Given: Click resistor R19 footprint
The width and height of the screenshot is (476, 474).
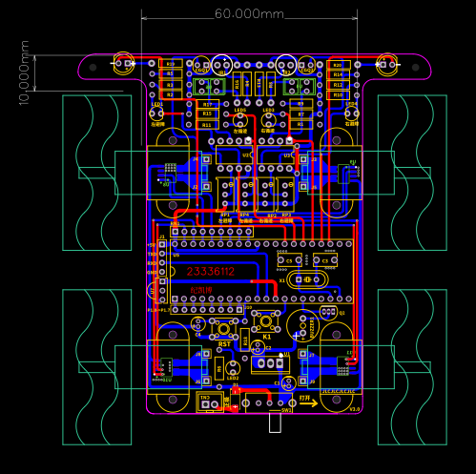Looking at the screenshot, I should coord(171,64).
